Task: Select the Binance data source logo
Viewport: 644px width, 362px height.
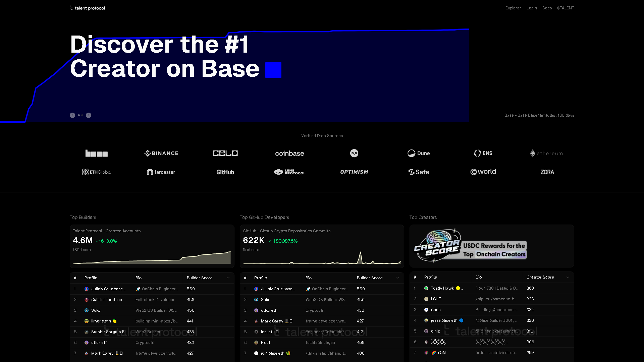Action: pyautogui.click(x=161, y=153)
